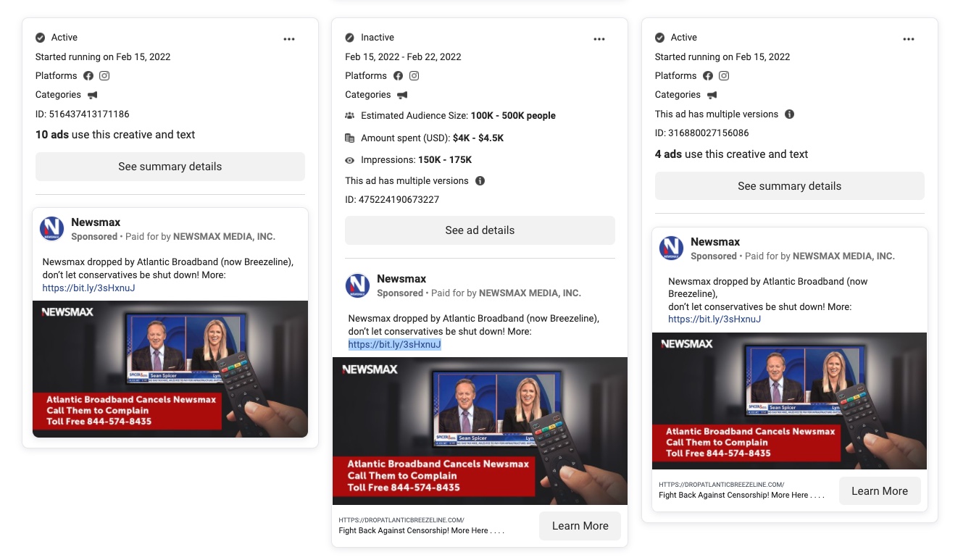Image resolution: width=971 pixels, height=560 pixels.
Task: Click the info icon on the third ad's versions note
Action: coord(789,114)
